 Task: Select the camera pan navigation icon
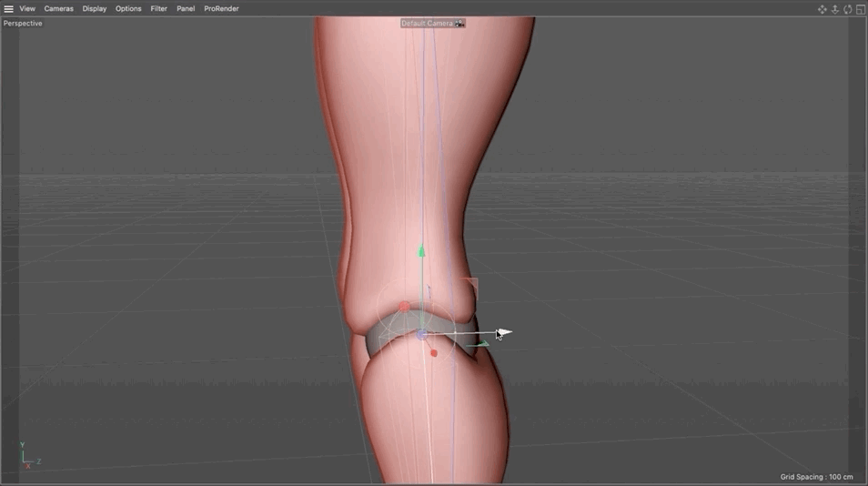pyautogui.click(x=823, y=9)
